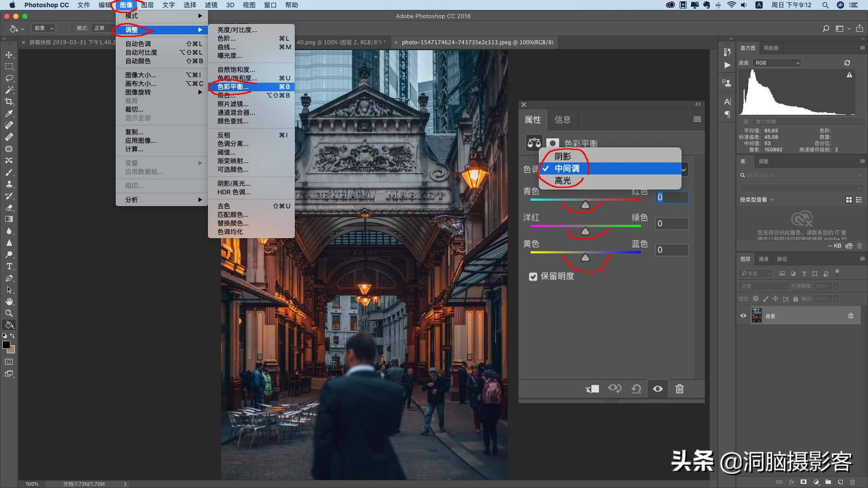868x488 pixels.
Task: Toggle Quick Mask mode
Action: (9, 362)
